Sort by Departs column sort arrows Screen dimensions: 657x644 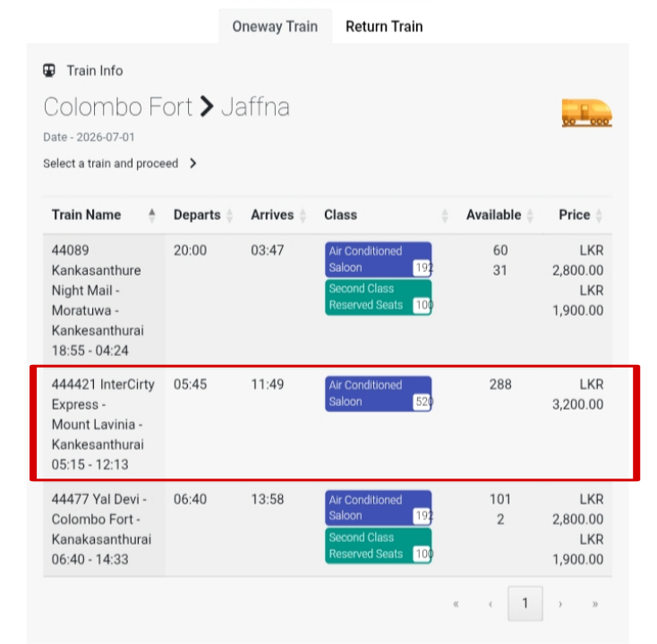pyautogui.click(x=230, y=216)
